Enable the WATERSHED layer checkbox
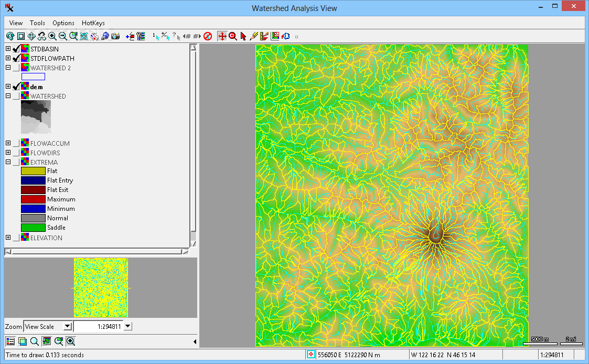 click(16, 96)
